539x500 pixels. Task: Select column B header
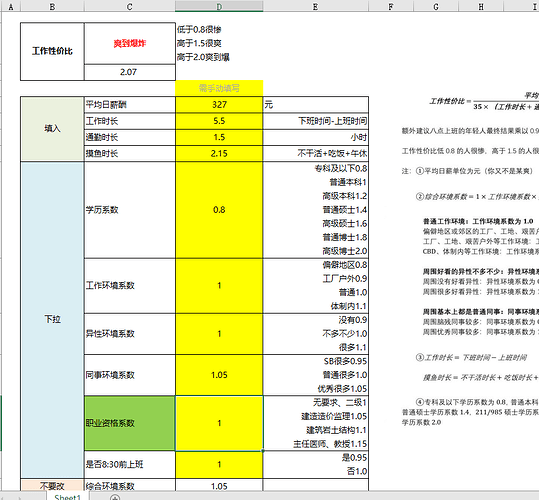(x=52, y=6)
